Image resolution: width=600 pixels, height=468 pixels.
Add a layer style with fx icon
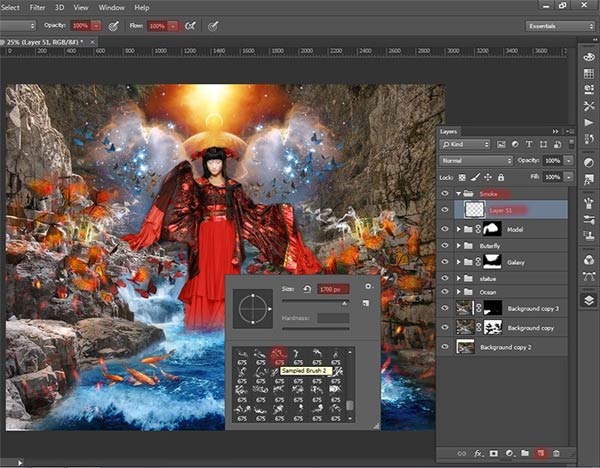tap(478, 453)
